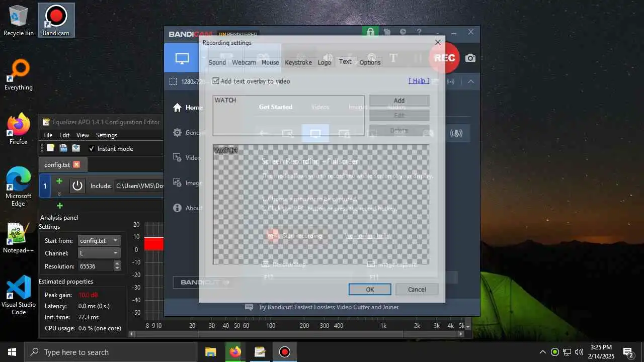The height and width of the screenshot is (362, 644).
Task: Click the horizontal scrollbar below the frequency graph
Action: point(297,334)
